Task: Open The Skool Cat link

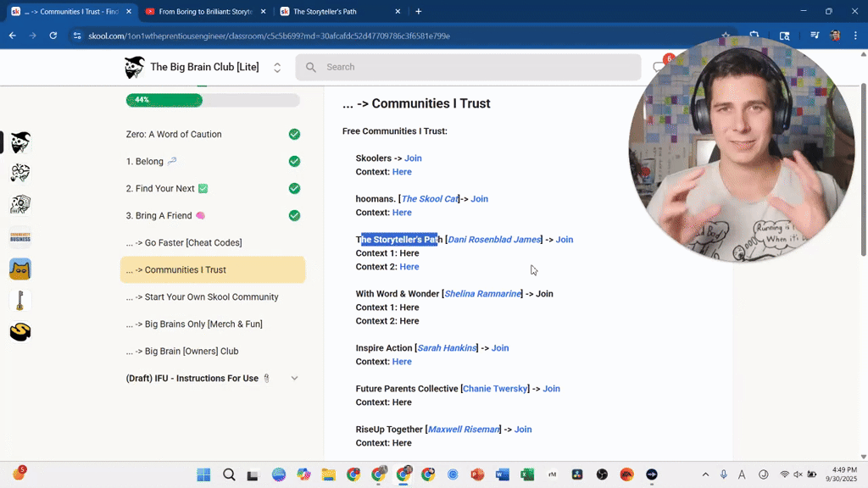Action: (x=430, y=198)
